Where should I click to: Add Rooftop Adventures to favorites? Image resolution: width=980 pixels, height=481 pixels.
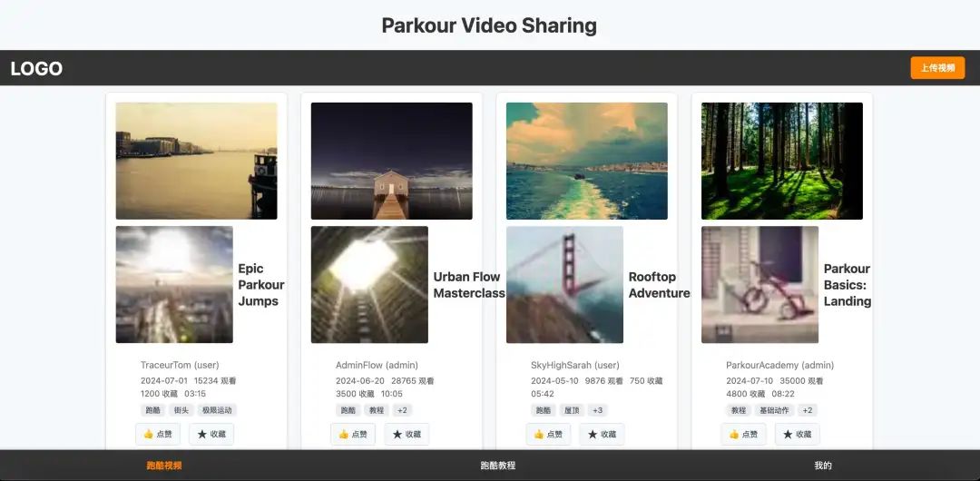click(x=602, y=434)
